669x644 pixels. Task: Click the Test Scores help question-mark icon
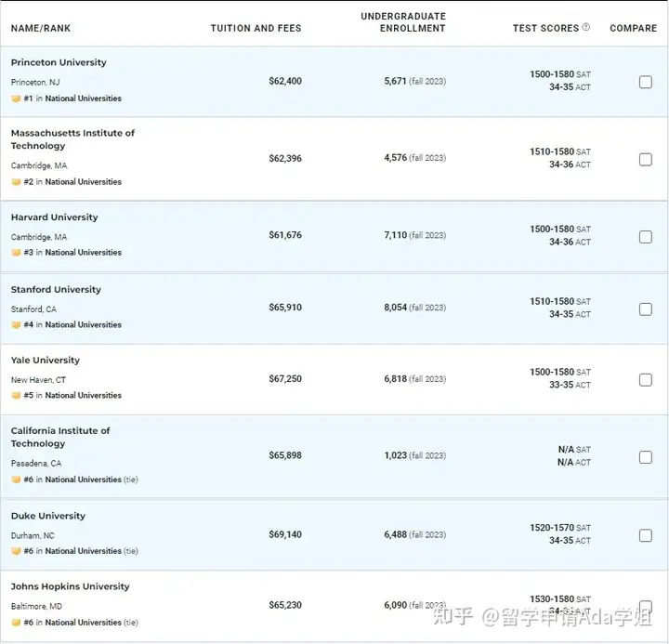point(586,28)
